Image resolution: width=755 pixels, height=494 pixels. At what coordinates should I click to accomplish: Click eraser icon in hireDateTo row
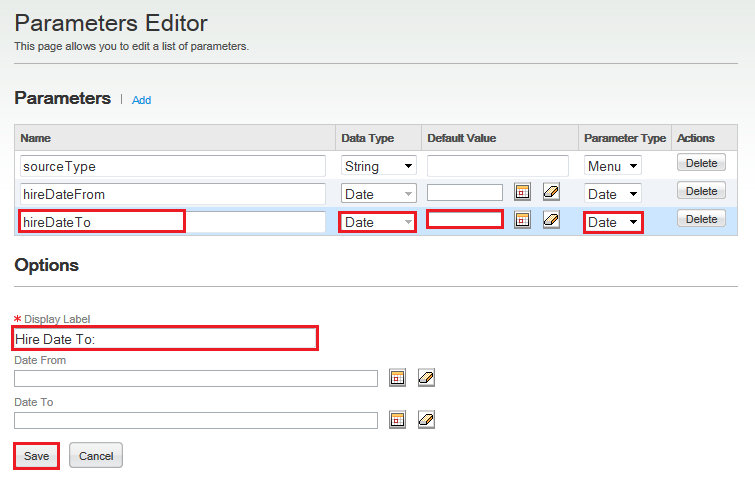pyautogui.click(x=551, y=220)
